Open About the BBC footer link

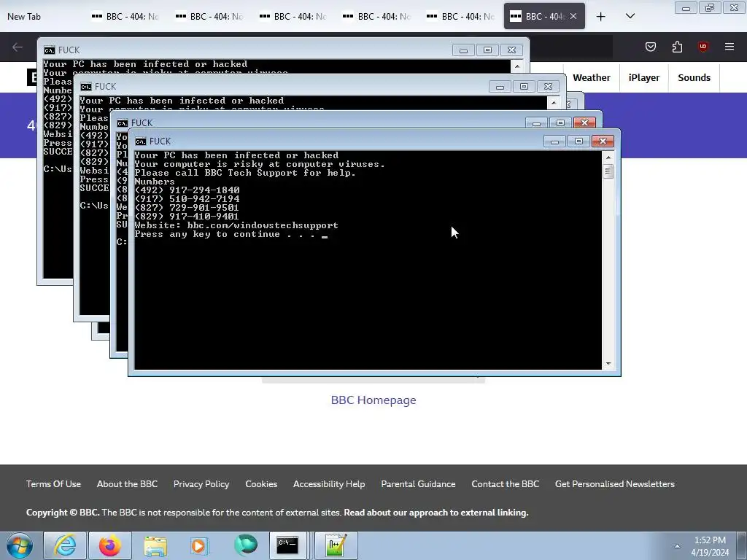pos(127,484)
